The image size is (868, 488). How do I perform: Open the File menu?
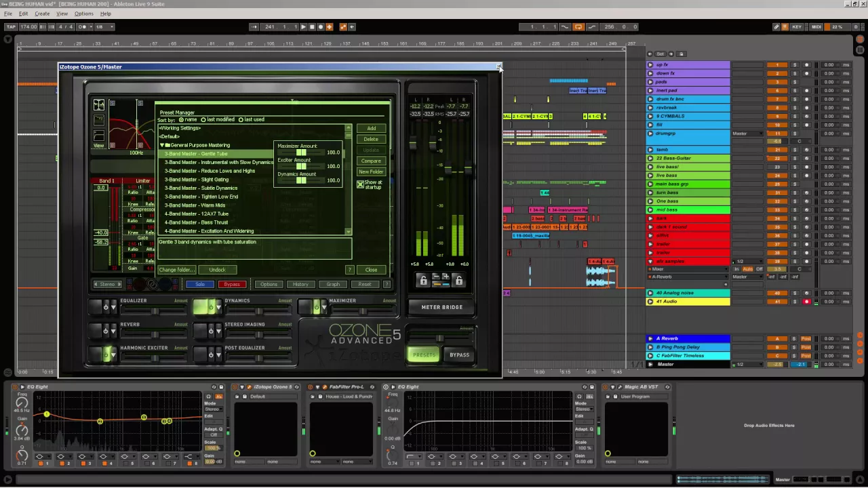(x=8, y=14)
